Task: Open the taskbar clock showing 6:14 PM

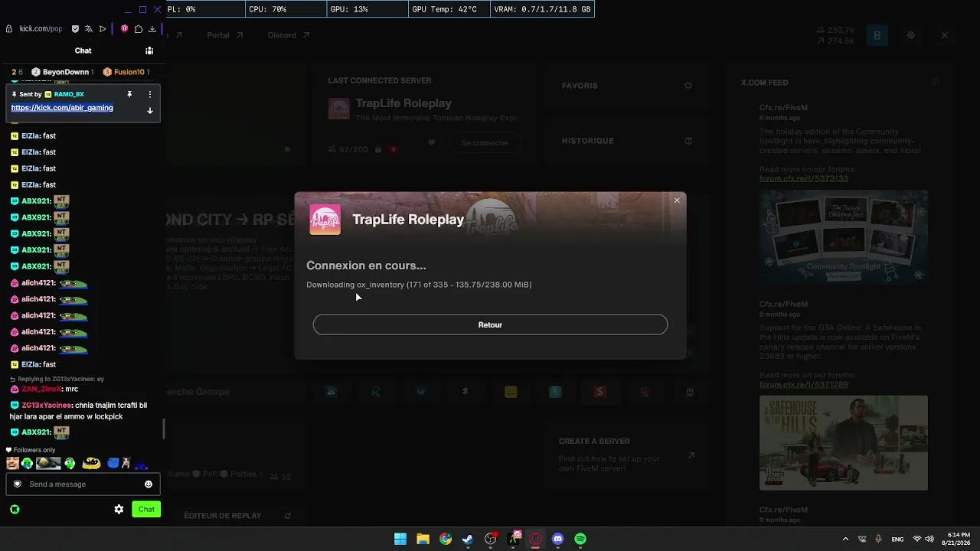Action: tap(956, 539)
